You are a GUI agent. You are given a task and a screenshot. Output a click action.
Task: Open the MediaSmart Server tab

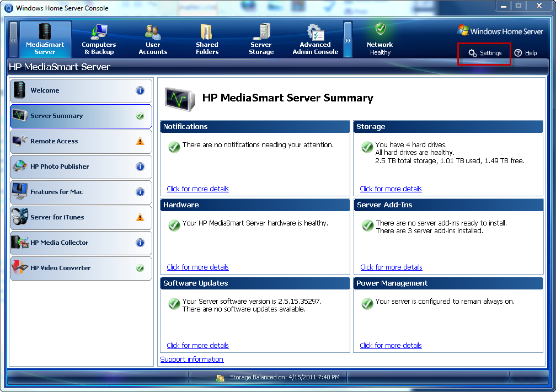point(45,39)
